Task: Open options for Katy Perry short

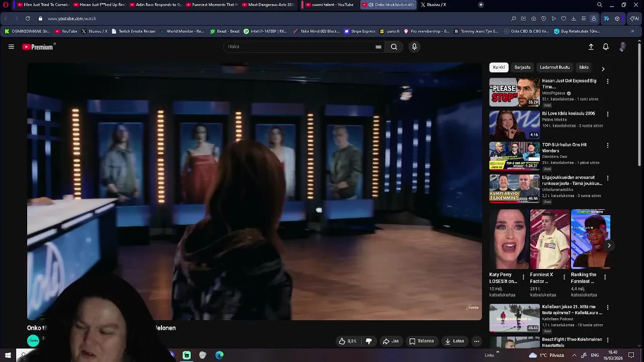Action: [x=523, y=277]
